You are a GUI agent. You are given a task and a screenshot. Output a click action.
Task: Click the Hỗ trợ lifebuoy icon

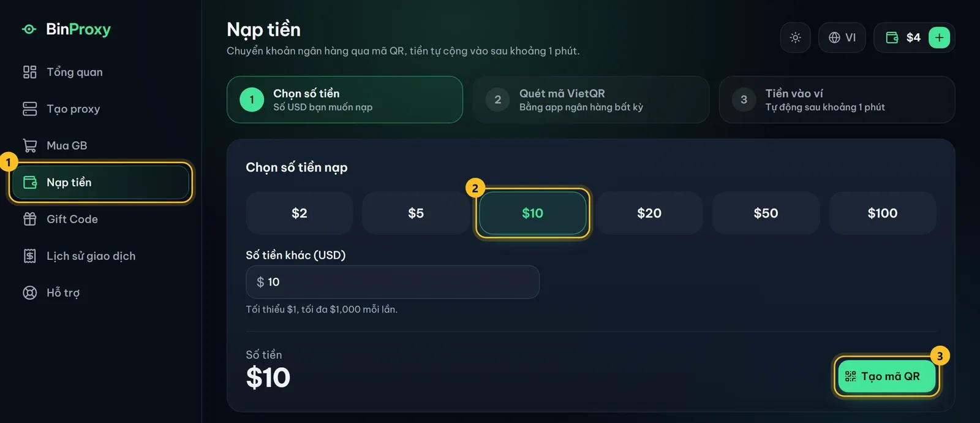[29, 292]
